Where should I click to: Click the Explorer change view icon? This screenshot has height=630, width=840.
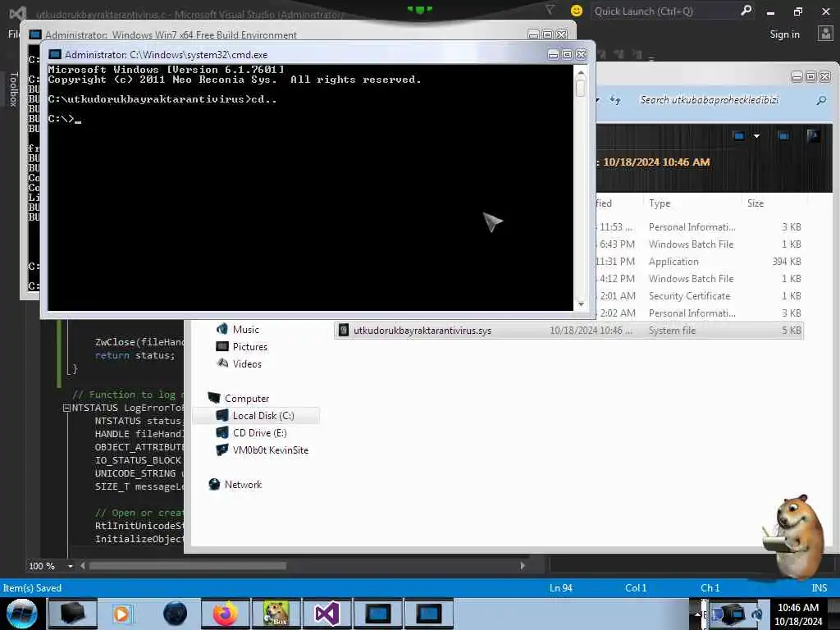739,136
